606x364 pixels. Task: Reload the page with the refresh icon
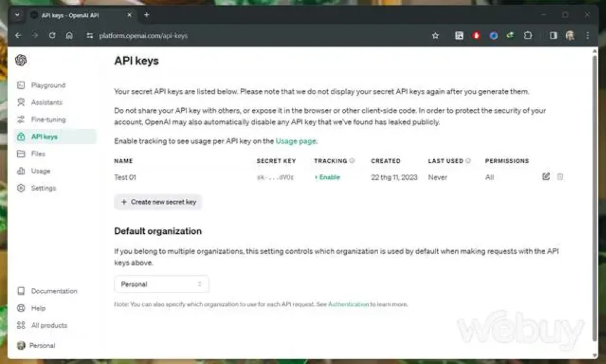[x=52, y=36]
